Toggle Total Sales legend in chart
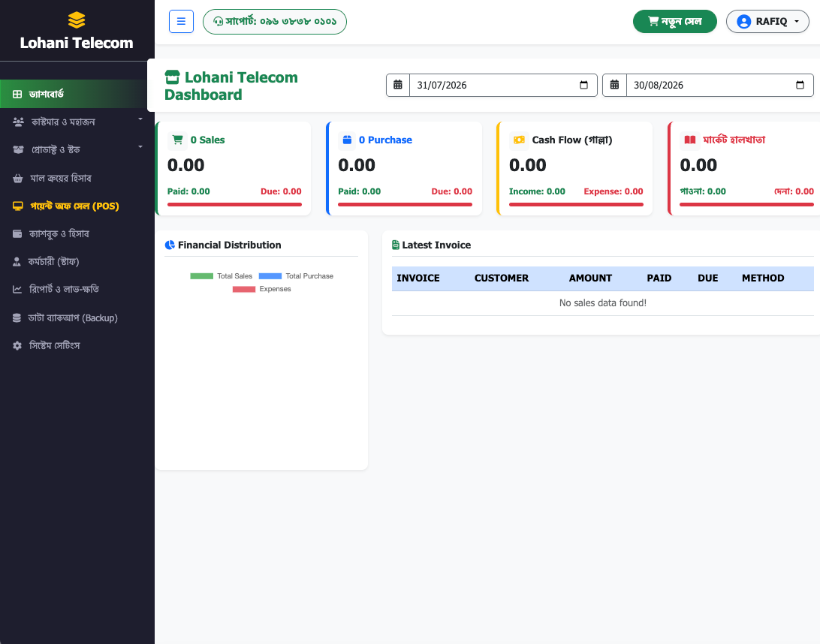Image resolution: width=820 pixels, height=644 pixels. [x=222, y=276]
